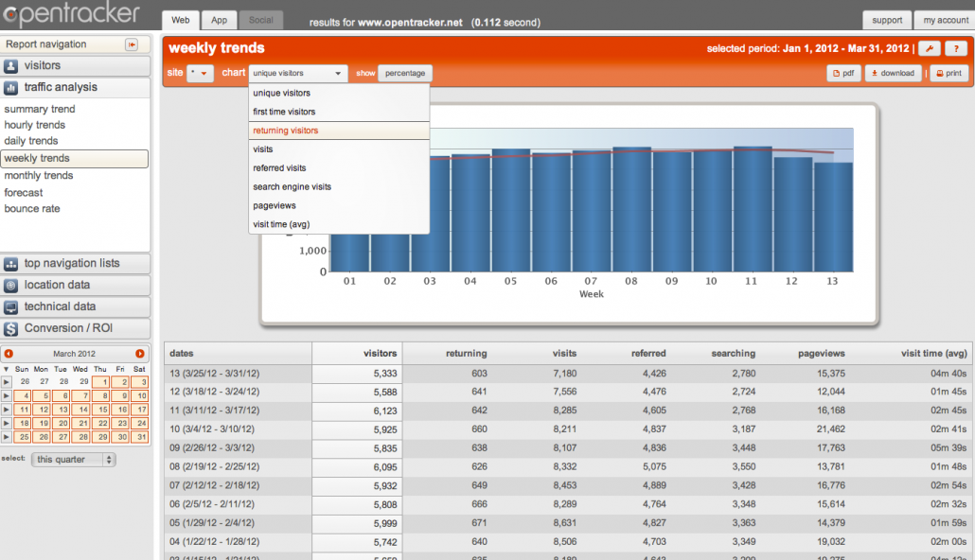Open the support page

tap(887, 19)
